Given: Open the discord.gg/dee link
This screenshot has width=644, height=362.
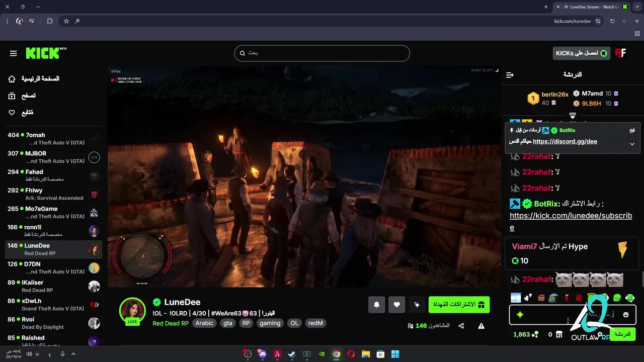Looking at the screenshot, I should 565,142.
